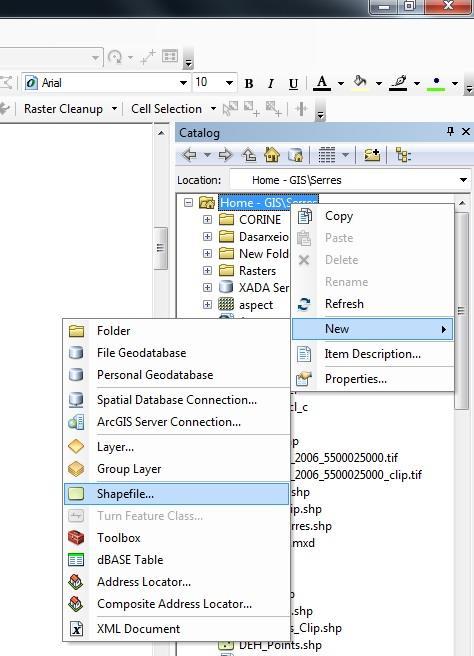The width and height of the screenshot is (474, 656).
Task: Open Item Description from context menu
Action: [x=372, y=354]
